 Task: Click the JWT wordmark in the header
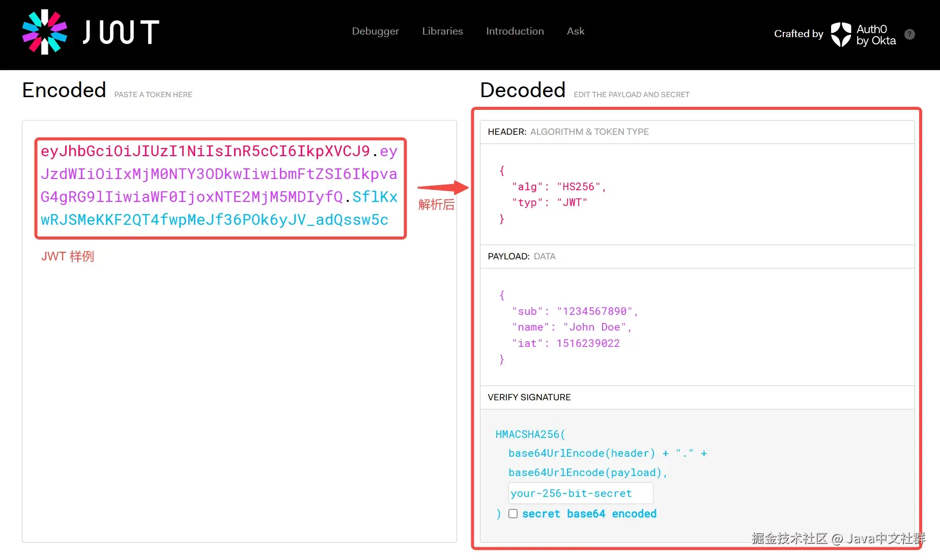121,33
